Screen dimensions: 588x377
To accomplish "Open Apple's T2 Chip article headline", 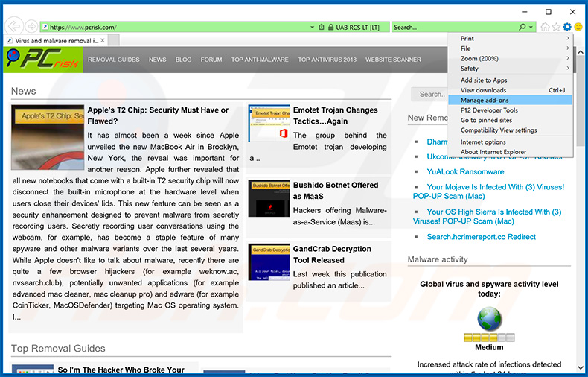I will [158, 115].
